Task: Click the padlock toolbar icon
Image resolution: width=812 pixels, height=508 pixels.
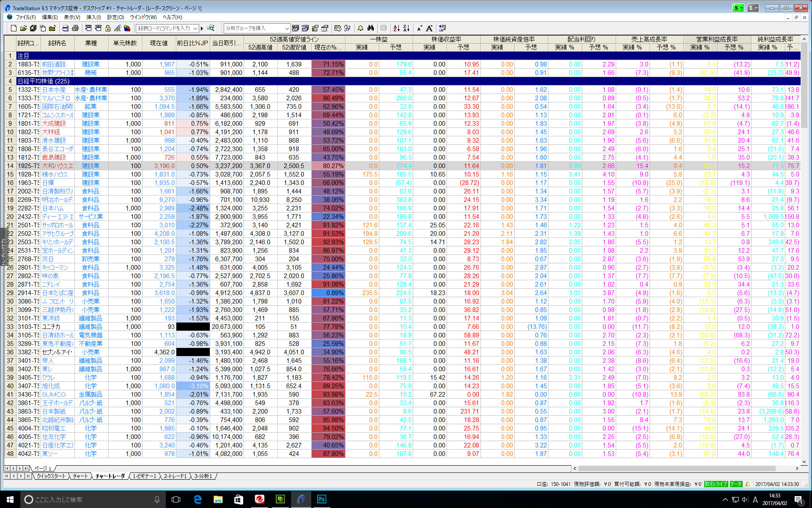Action: point(108,28)
